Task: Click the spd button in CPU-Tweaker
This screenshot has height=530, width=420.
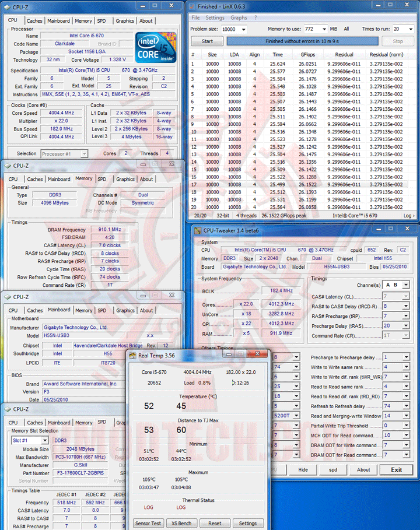Action: point(332,470)
